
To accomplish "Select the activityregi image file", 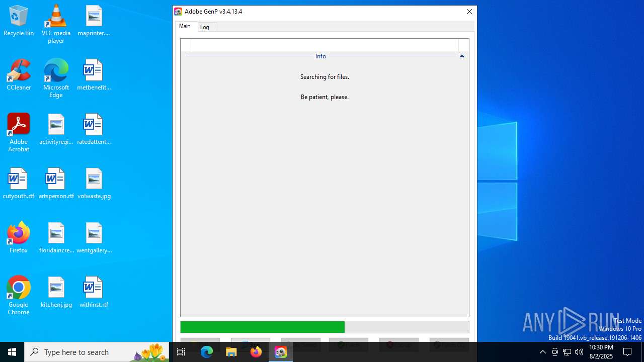I will pos(56,130).
